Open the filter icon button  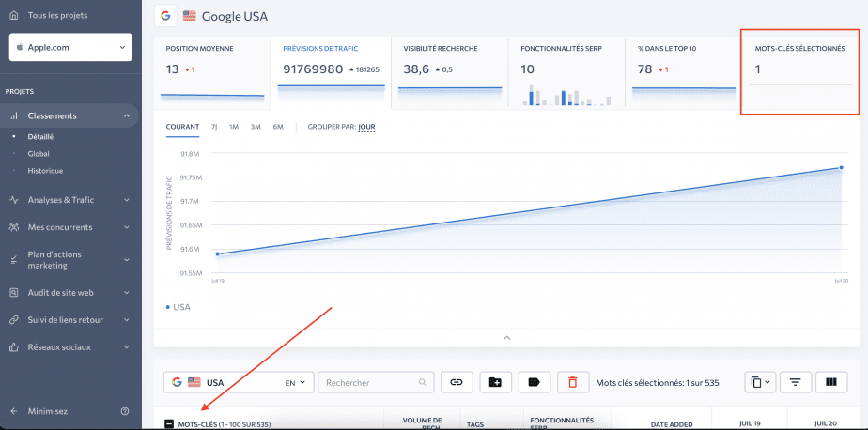pos(796,382)
